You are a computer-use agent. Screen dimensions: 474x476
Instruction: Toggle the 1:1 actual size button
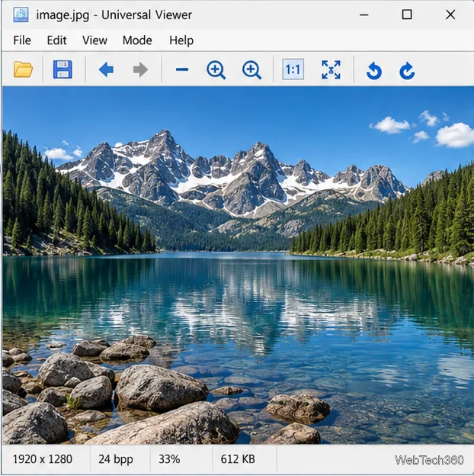click(x=293, y=69)
